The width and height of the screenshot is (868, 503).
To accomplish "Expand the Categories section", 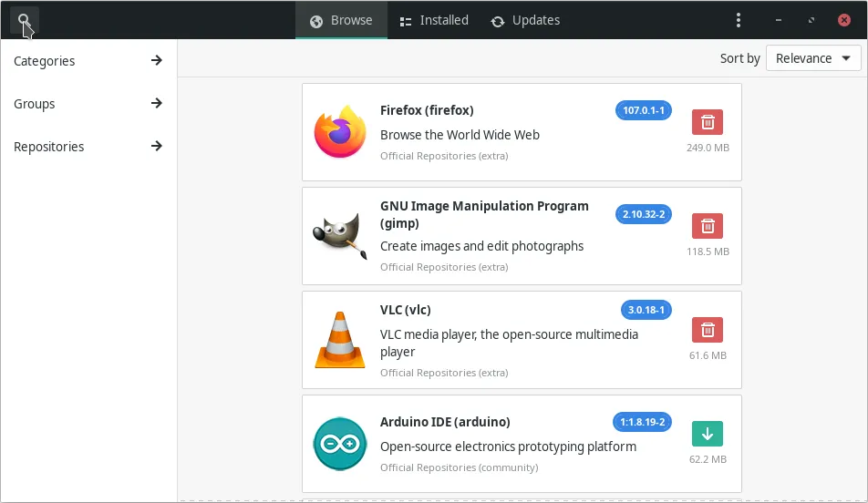I will click(88, 61).
